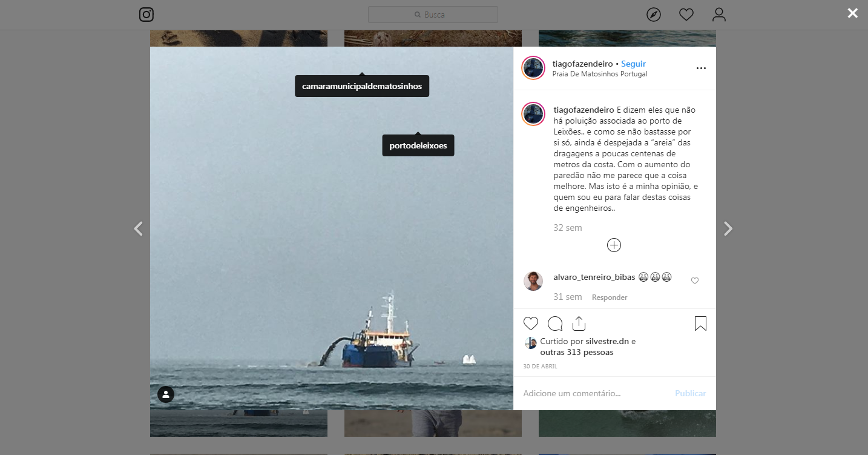Image resolution: width=868 pixels, height=455 pixels.
Task: Toggle the tagged people icon on photo
Action: coord(166,394)
